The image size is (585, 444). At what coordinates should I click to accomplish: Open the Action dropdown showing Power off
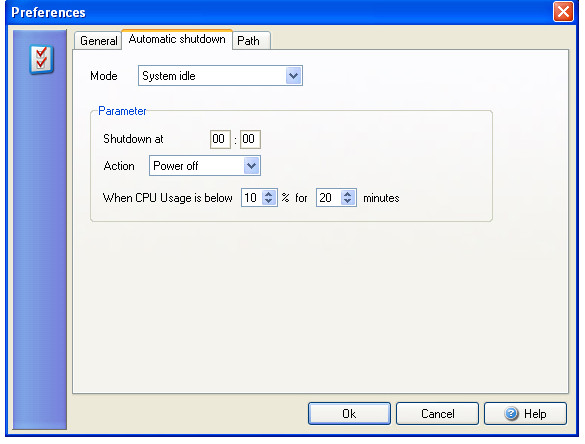point(204,166)
